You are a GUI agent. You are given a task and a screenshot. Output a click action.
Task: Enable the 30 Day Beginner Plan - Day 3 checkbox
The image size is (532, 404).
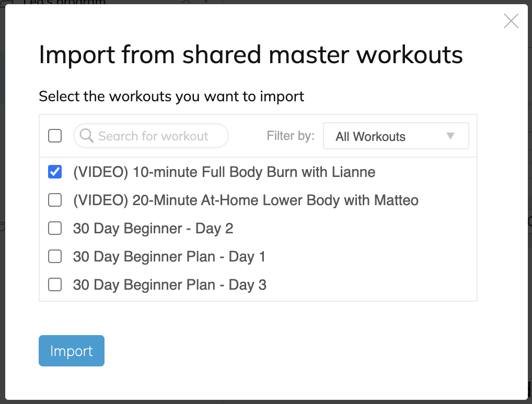55,284
